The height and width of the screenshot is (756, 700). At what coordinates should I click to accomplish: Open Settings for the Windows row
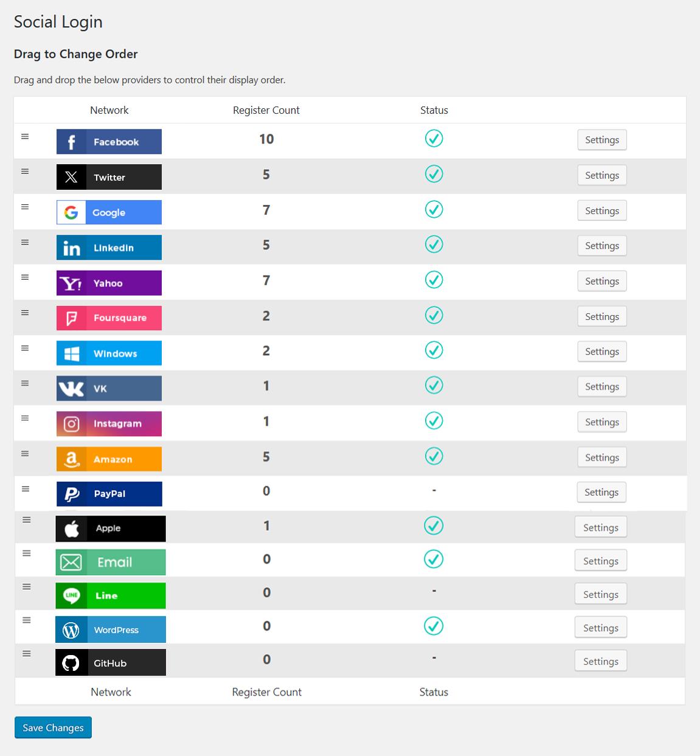click(602, 352)
